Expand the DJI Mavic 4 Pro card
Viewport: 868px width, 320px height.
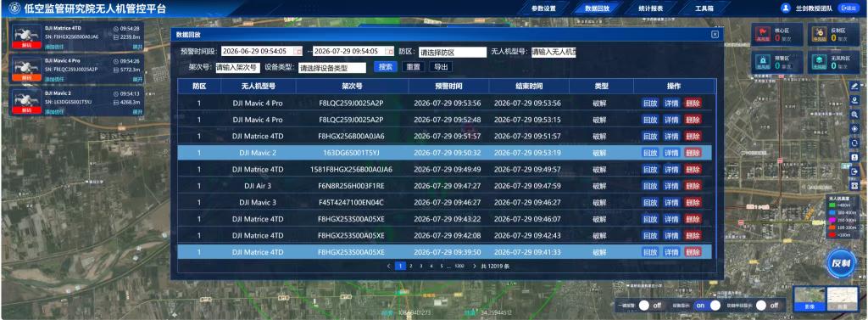(136, 79)
